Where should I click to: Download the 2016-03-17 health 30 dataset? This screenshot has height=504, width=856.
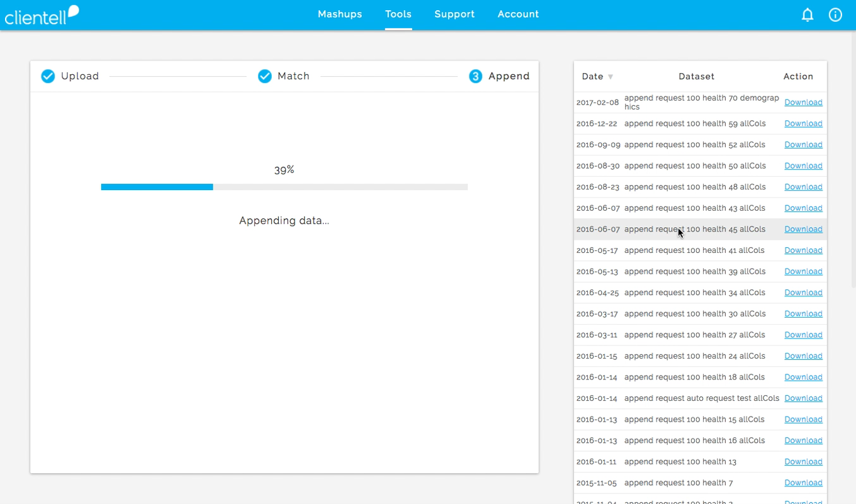pyautogui.click(x=803, y=314)
